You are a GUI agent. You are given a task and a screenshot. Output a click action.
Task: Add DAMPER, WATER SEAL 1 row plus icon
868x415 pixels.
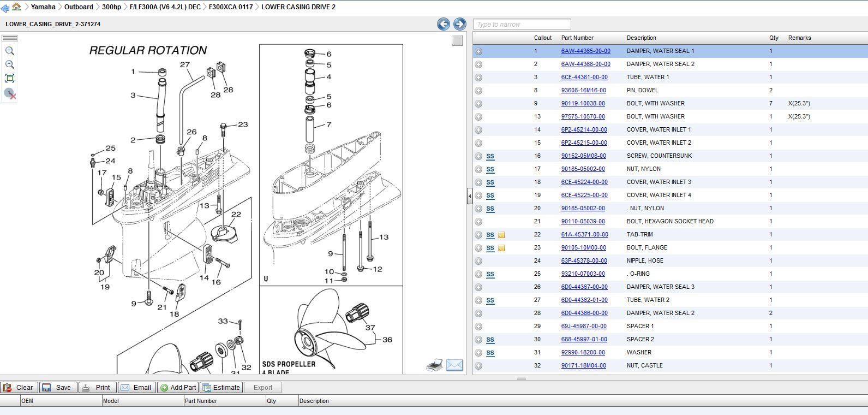point(478,51)
